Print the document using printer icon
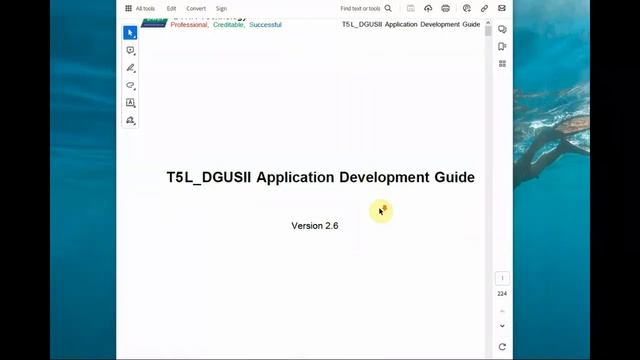The width and height of the screenshot is (640, 360). (445, 8)
